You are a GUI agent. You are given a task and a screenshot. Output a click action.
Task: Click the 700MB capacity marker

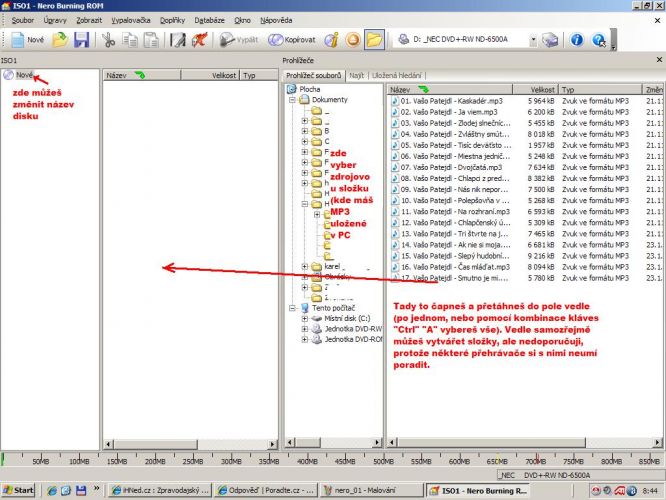coord(536,460)
